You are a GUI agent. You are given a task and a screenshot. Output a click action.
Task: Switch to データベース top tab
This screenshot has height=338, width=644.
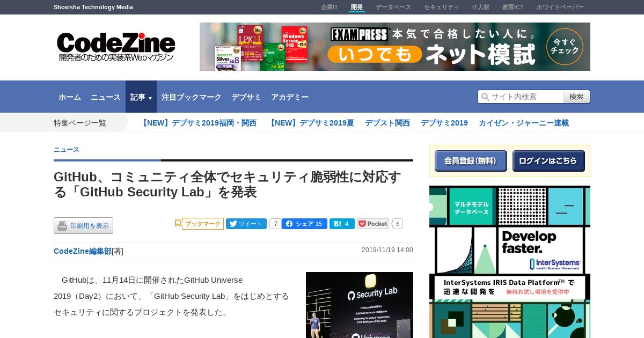click(393, 7)
